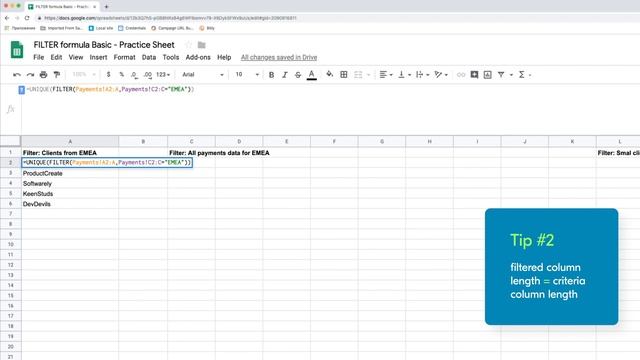Viewport: 640px width, 360px height.
Task: Go back in the browser
Action: point(7,18)
